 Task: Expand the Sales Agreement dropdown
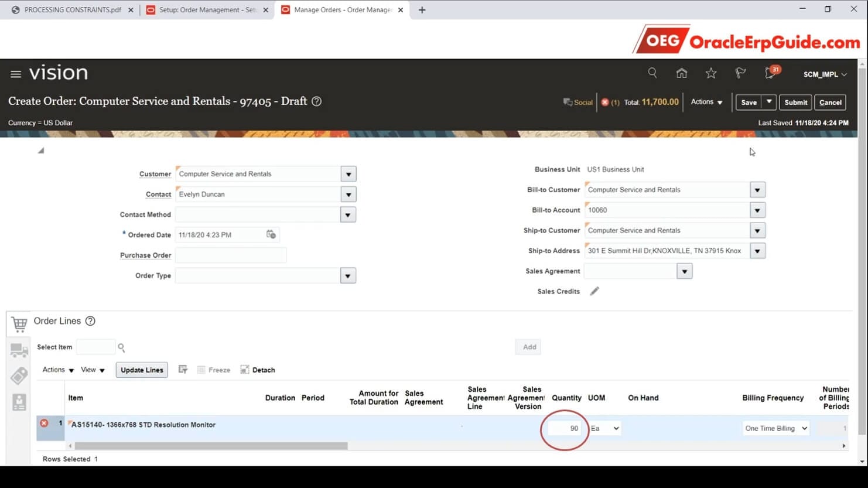tap(684, 271)
